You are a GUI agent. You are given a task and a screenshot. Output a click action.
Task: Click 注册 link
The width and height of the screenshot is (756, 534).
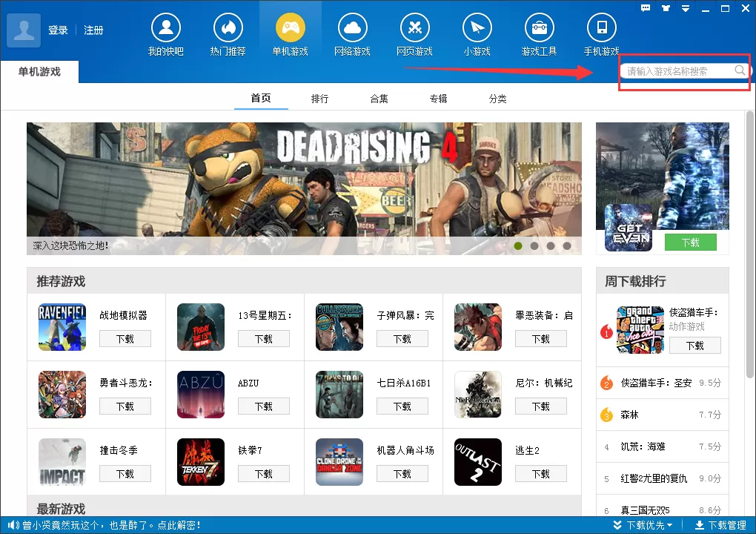93,30
